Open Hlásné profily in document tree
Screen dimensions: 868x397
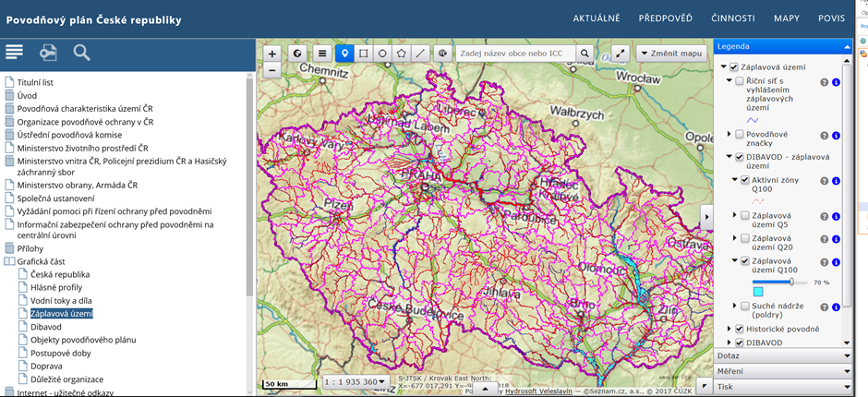[55, 287]
